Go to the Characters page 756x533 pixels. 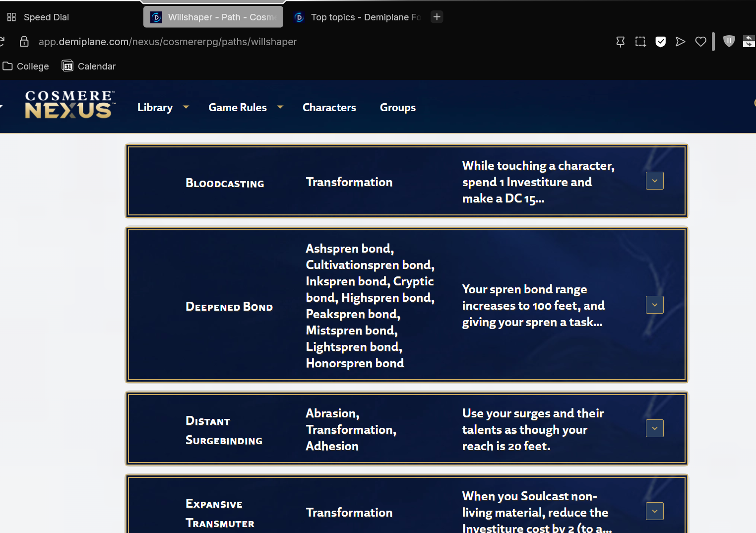tap(329, 108)
